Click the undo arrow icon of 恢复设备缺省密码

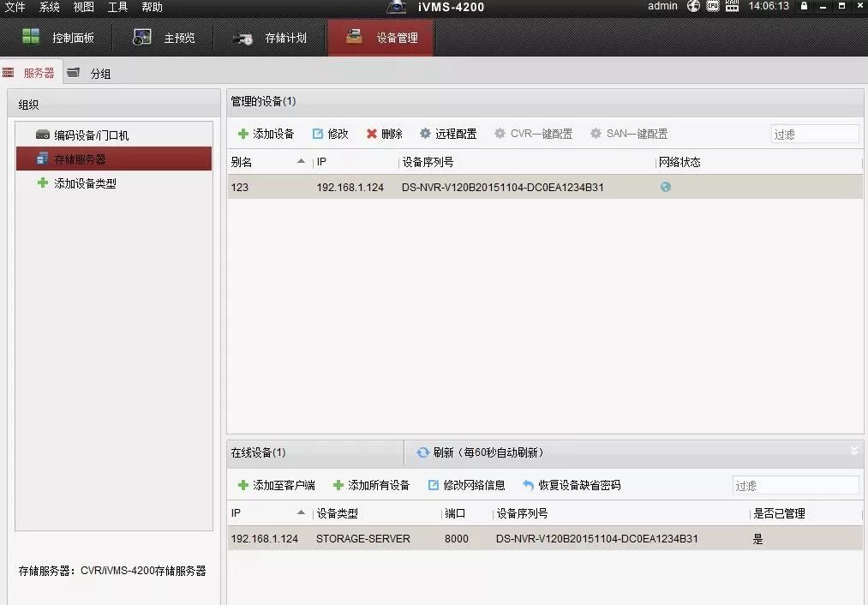coord(528,485)
